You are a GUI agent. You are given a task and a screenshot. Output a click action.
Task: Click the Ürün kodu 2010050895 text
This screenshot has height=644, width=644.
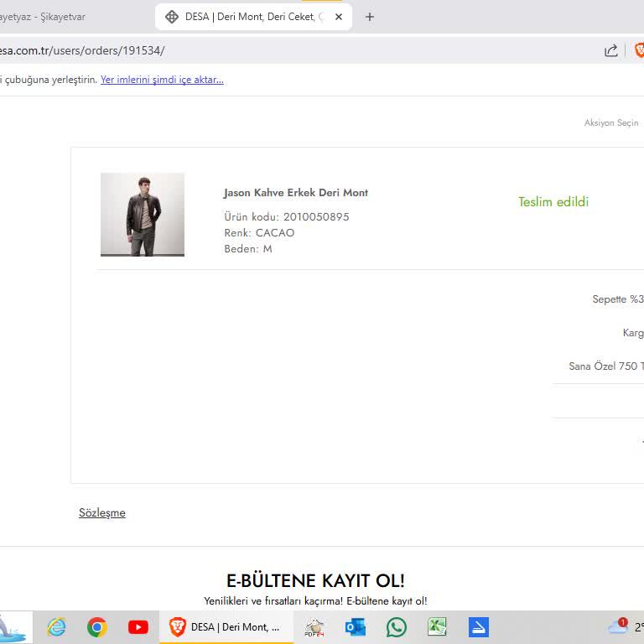coord(286,217)
